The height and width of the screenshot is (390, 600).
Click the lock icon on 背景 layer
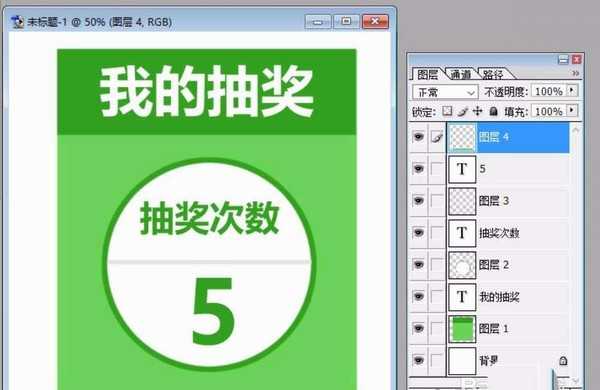(563, 361)
